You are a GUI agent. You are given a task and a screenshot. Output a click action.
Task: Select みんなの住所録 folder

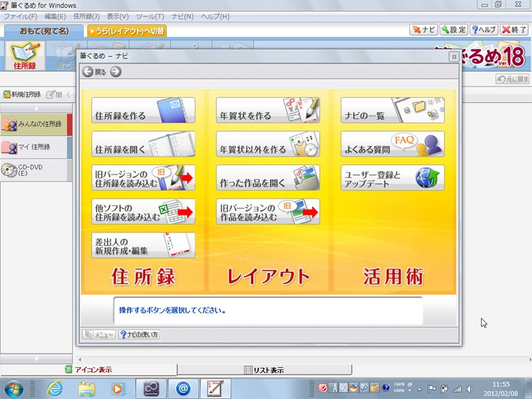[36, 125]
